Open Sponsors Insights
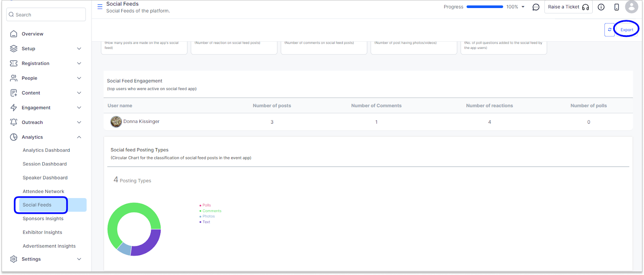Image resolution: width=644 pixels, height=275 pixels. 43,219
